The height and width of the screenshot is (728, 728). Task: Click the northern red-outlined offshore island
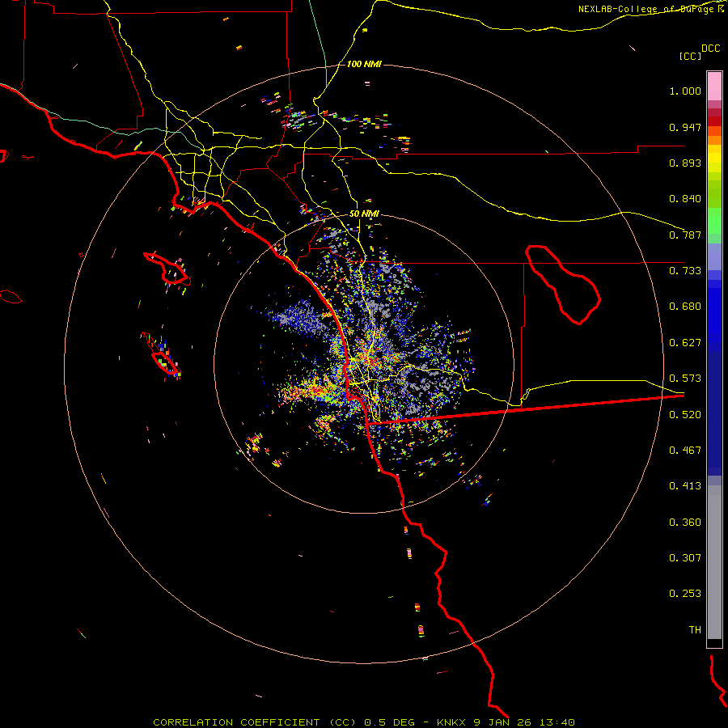(167, 269)
